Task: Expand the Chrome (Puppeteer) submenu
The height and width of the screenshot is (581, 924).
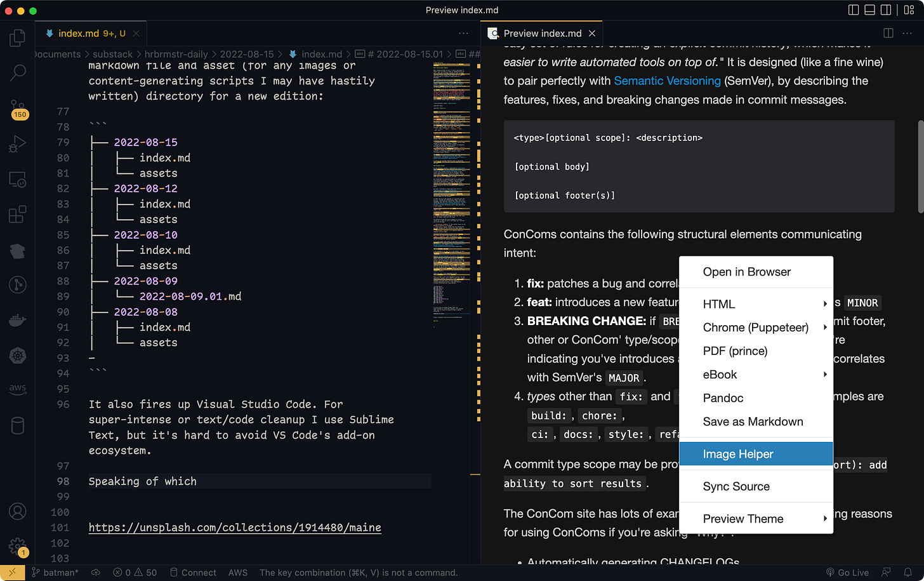Action: 756,328
